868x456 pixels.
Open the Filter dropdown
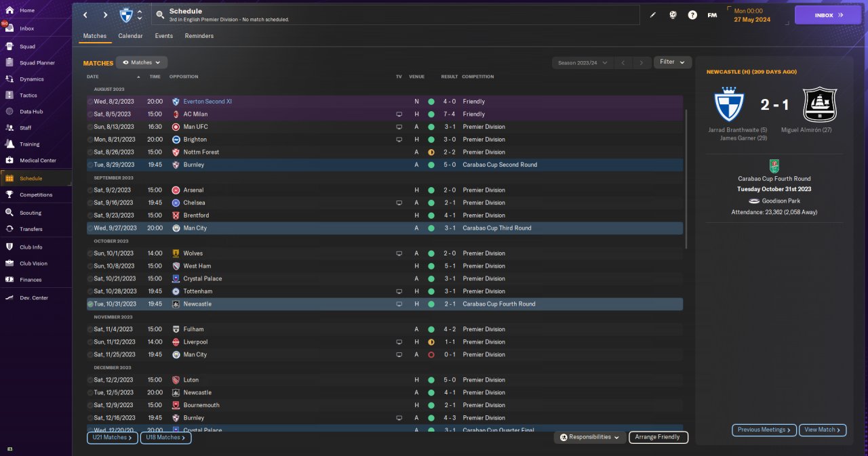pos(673,62)
